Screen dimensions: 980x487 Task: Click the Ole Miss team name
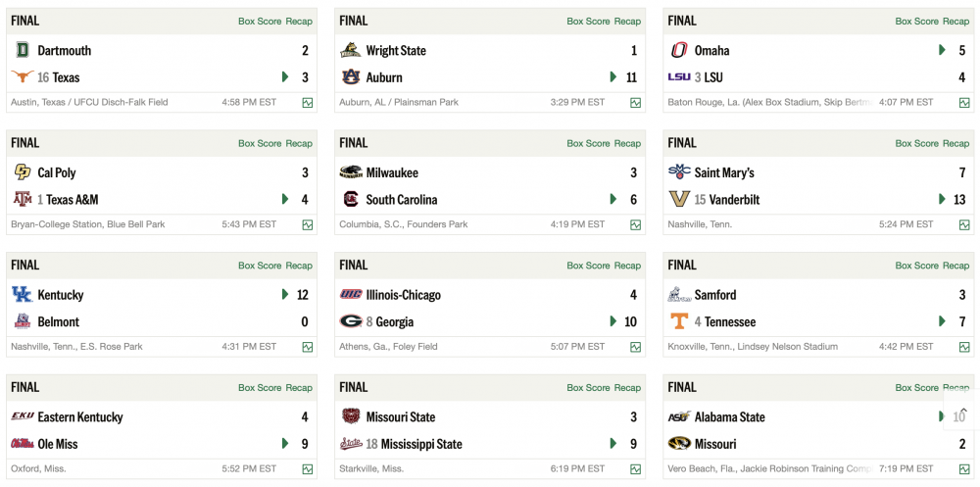pos(58,444)
